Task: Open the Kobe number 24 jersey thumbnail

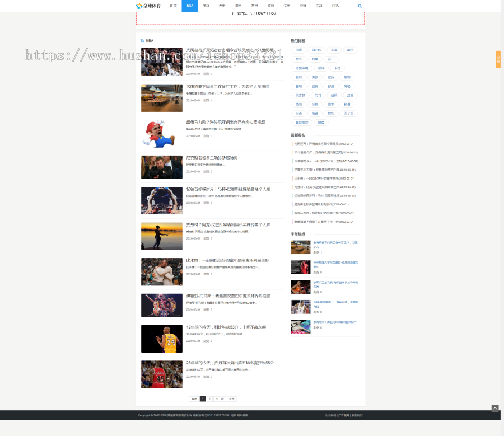Action: [161, 339]
